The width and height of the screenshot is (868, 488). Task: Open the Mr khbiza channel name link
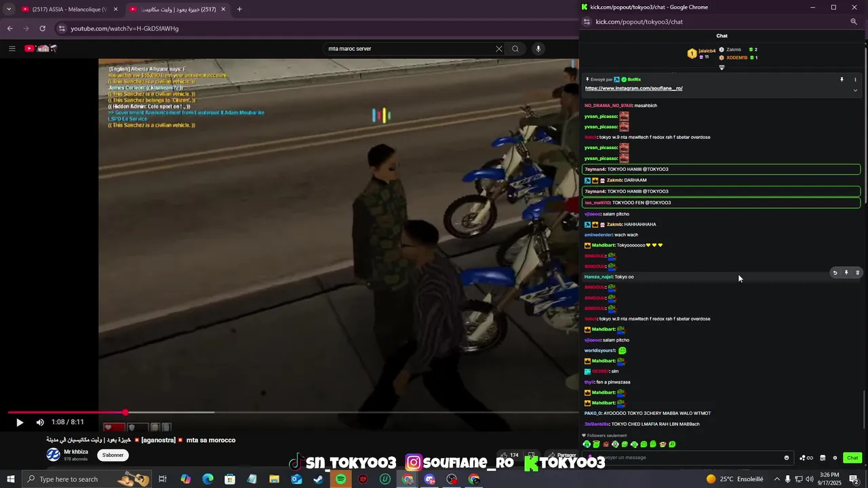[76, 451]
